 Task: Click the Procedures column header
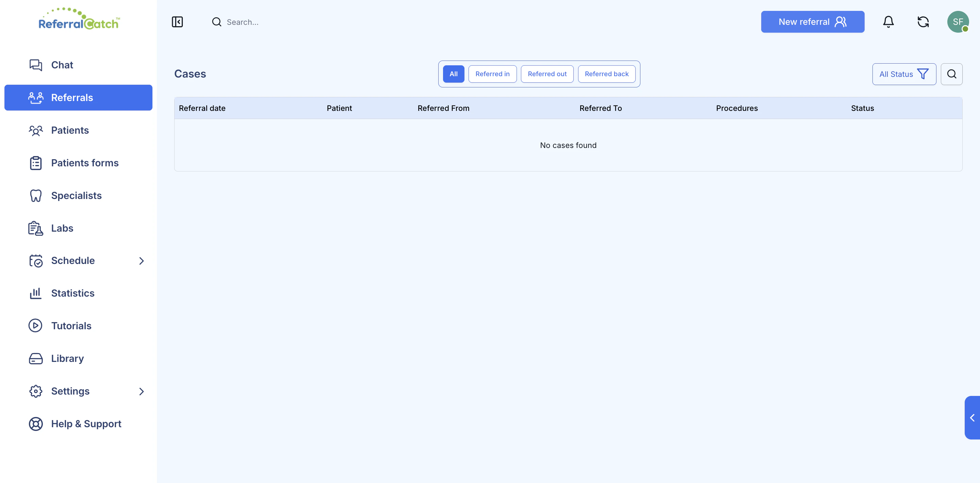(x=736, y=109)
